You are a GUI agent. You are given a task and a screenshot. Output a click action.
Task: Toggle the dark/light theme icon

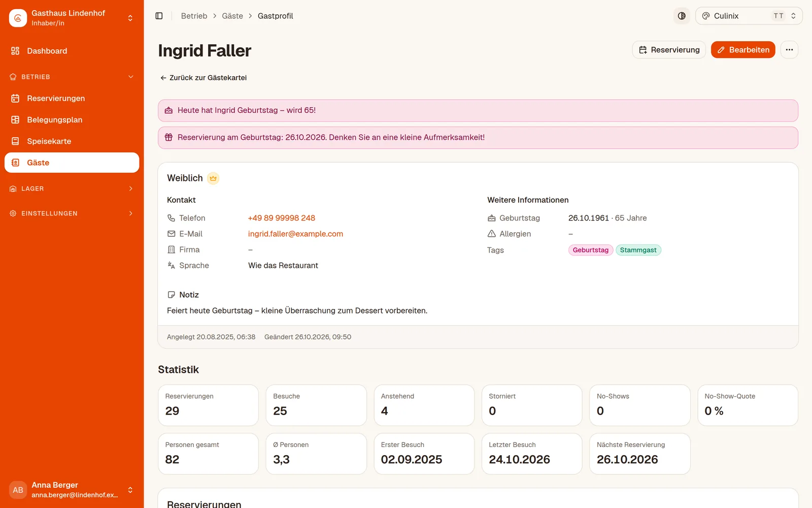pyautogui.click(x=682, y=16)
